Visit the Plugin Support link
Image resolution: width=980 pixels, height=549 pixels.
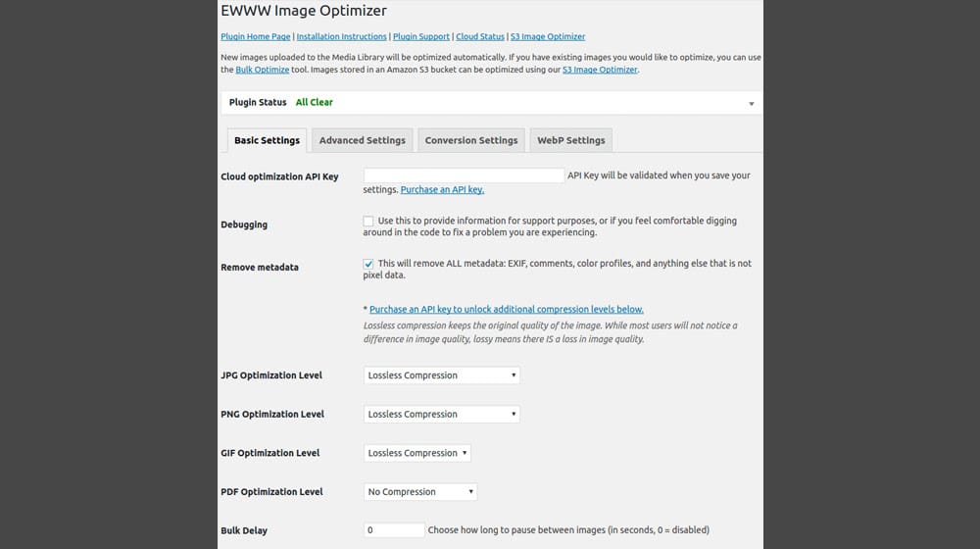click(x=421, y=37)
